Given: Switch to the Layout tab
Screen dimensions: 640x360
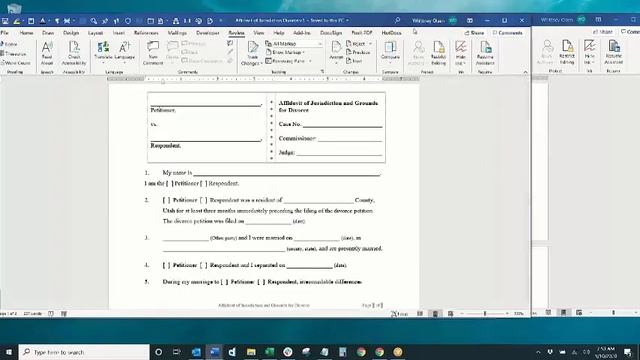Looking at the screenshot, I should pyautogui.click(x=96, y=33).
